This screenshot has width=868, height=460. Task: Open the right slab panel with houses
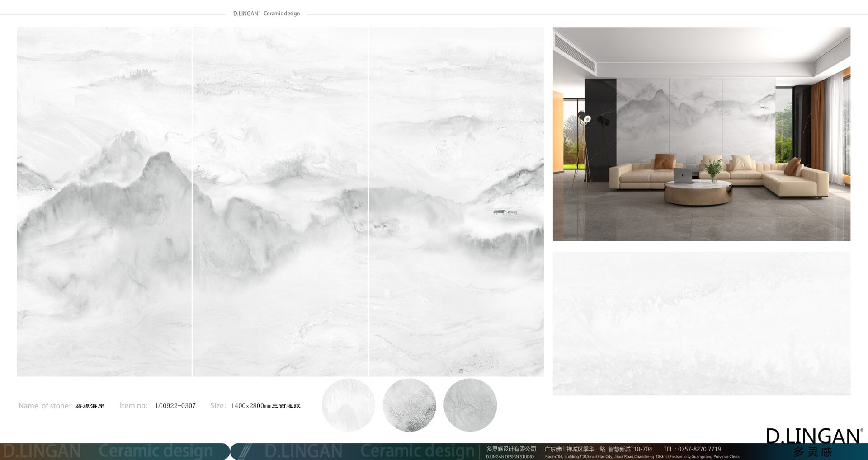click(x=456, y=202)
